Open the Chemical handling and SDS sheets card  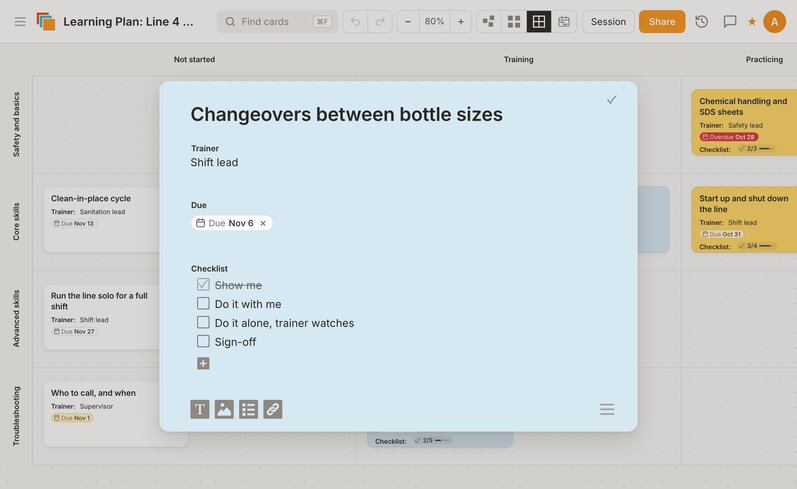[744, 123]
